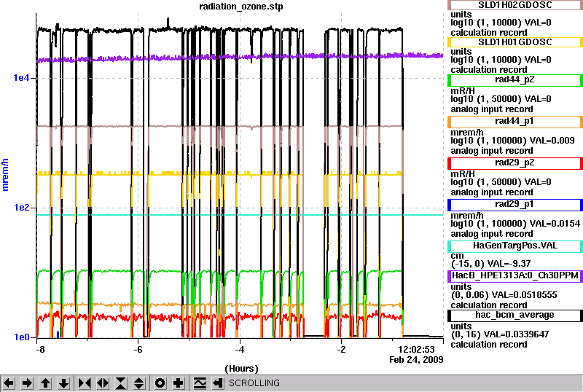Select the red rad29_p2 legend entry
Screen dimensions: 583x392
coord(515,163)
